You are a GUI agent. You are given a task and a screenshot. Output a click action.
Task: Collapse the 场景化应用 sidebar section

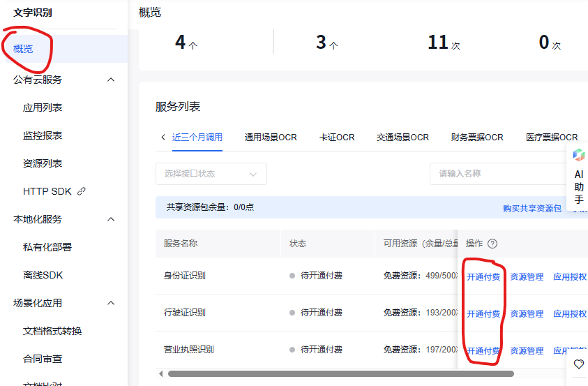110,303
